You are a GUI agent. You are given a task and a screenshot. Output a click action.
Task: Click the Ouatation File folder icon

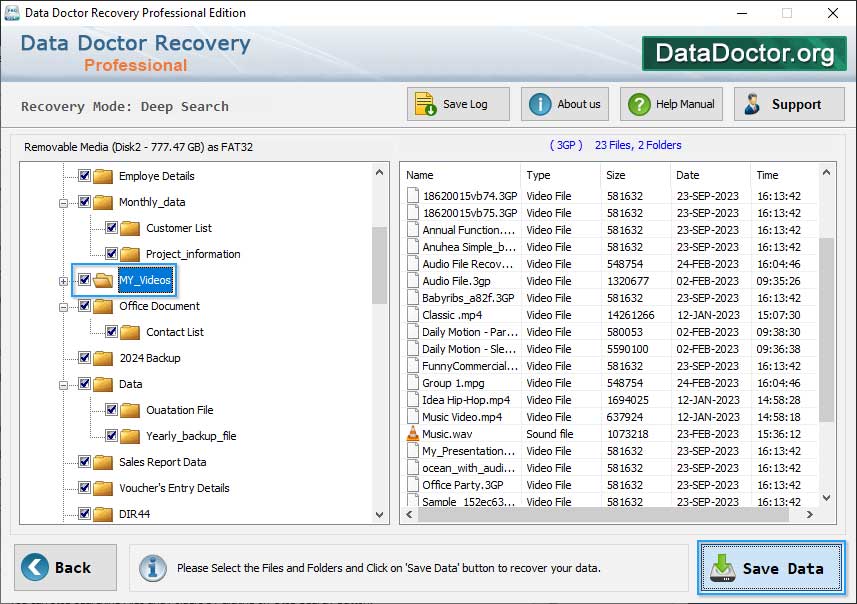pyautogui.click(x=130, y=410)
